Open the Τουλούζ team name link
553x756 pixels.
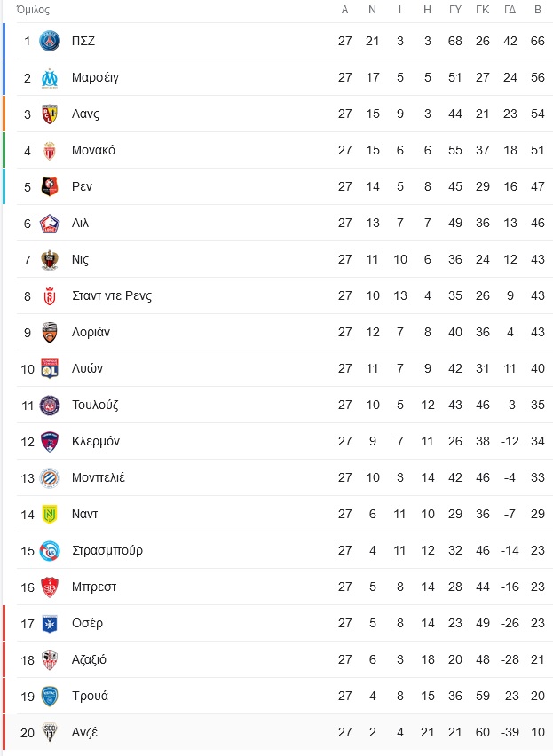click(95, 405)
